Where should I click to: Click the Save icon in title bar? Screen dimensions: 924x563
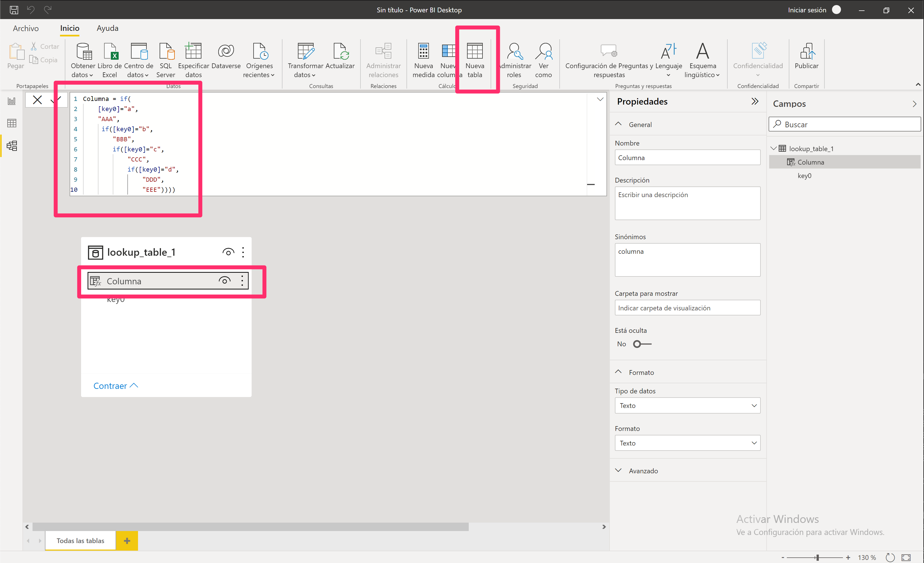coord(14,10)
